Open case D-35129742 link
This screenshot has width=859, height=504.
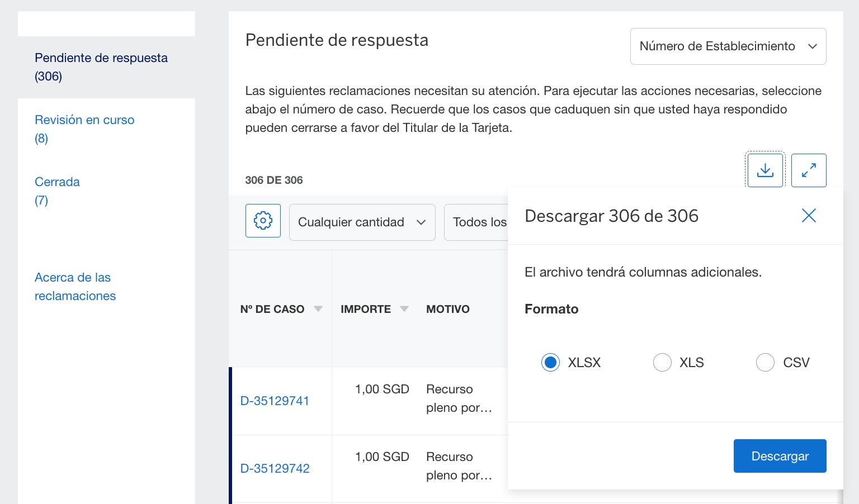275,469
